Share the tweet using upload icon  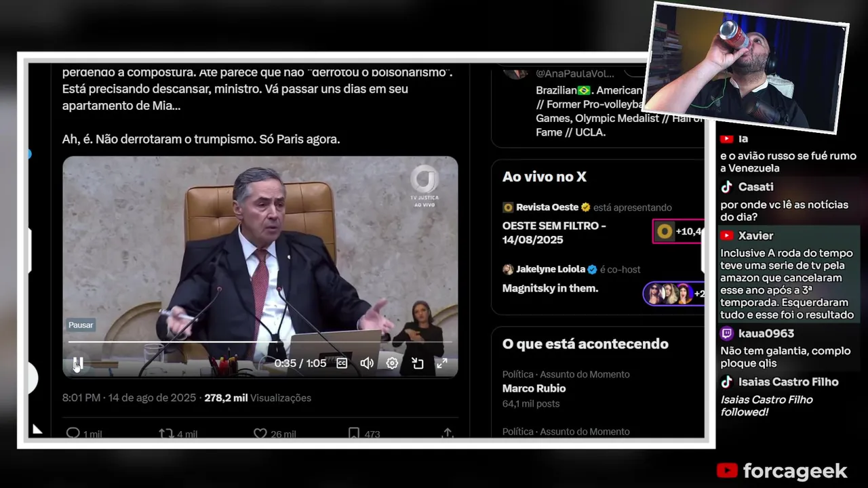[448, 433]
